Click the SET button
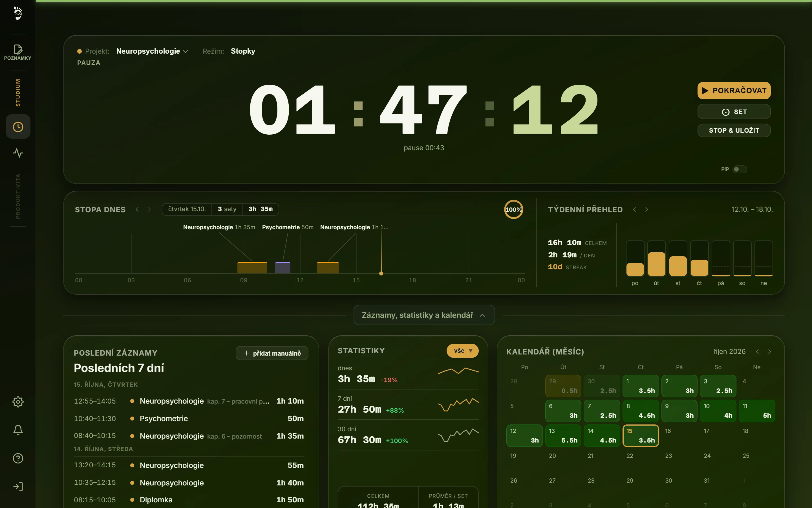The width and height of the screenshot is (812, 508). click(x=734, y=111)
